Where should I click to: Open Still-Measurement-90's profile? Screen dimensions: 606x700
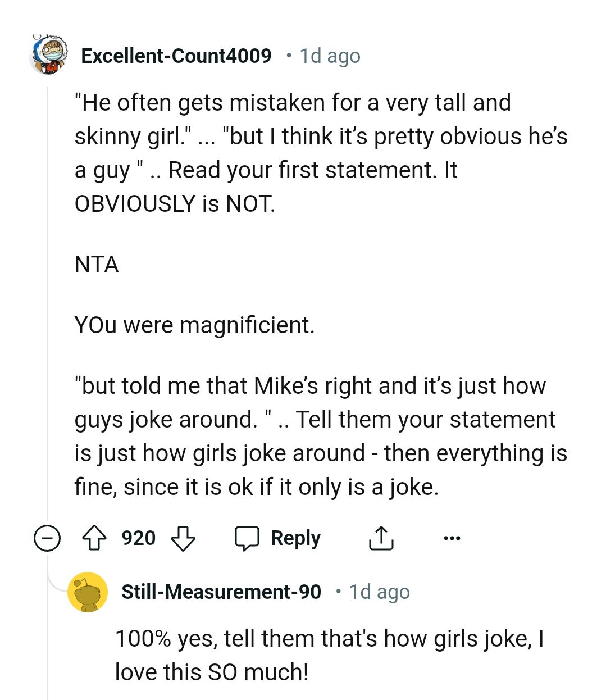(x=221, y=592)
